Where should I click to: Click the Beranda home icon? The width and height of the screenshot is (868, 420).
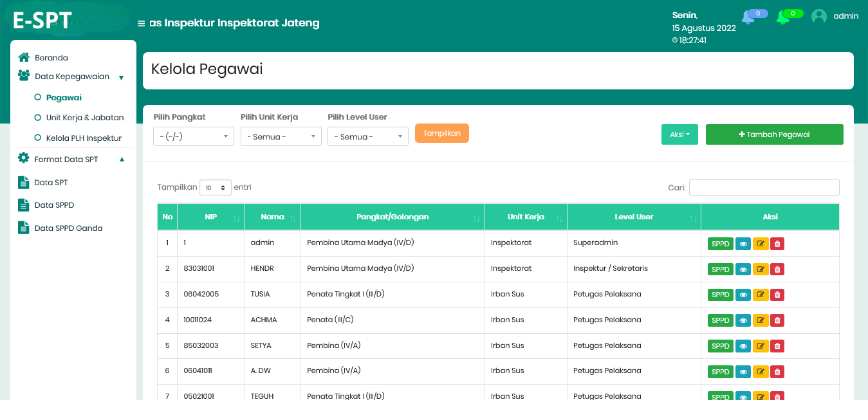[x=24, y=57]
